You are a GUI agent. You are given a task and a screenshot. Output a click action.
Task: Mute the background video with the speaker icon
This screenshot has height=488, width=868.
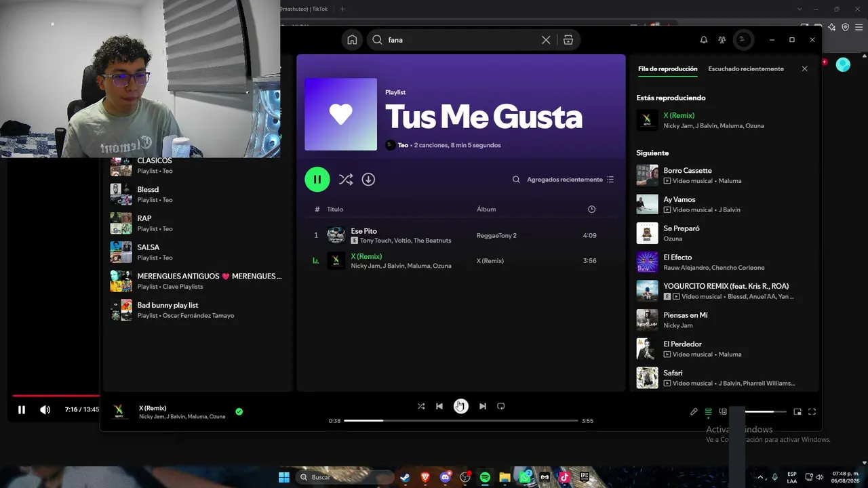click(45, 409)
